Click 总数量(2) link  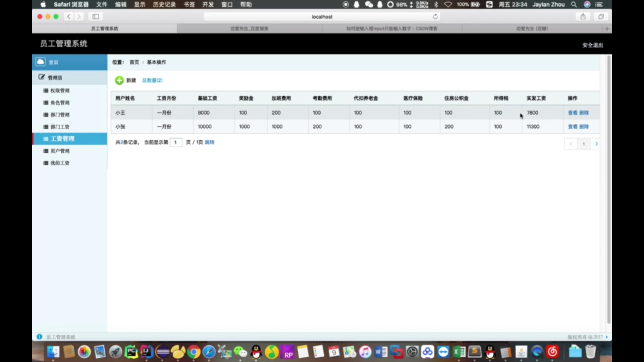(x=152, y=80)
